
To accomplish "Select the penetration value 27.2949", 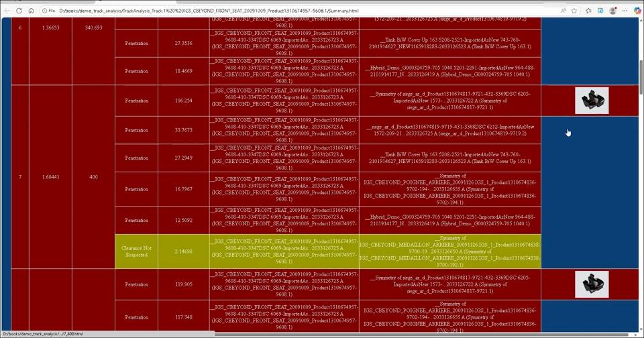I will [x=183, y=158].
